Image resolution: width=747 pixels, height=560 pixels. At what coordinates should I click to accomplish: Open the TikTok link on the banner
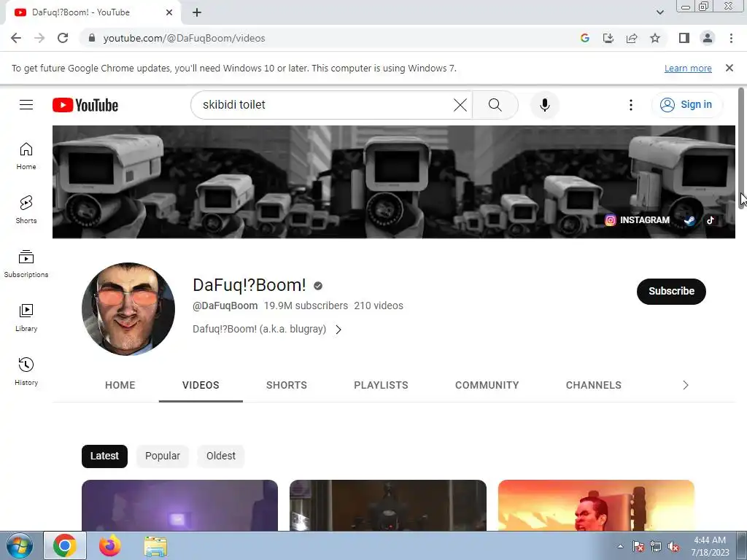pyautogui.click(x=711, y=220)
